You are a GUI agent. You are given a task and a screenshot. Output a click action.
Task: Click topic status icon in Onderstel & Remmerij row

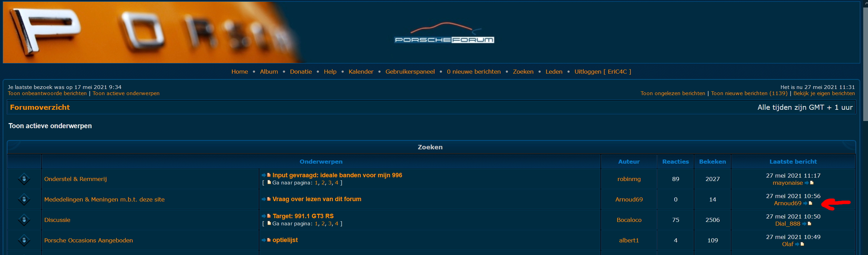click(x=24, y=179)
